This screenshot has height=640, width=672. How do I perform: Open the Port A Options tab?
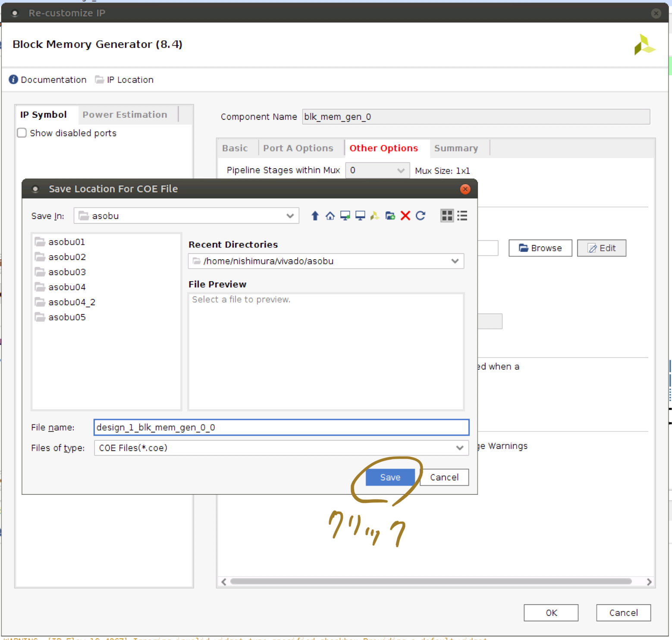click(298, 148)
